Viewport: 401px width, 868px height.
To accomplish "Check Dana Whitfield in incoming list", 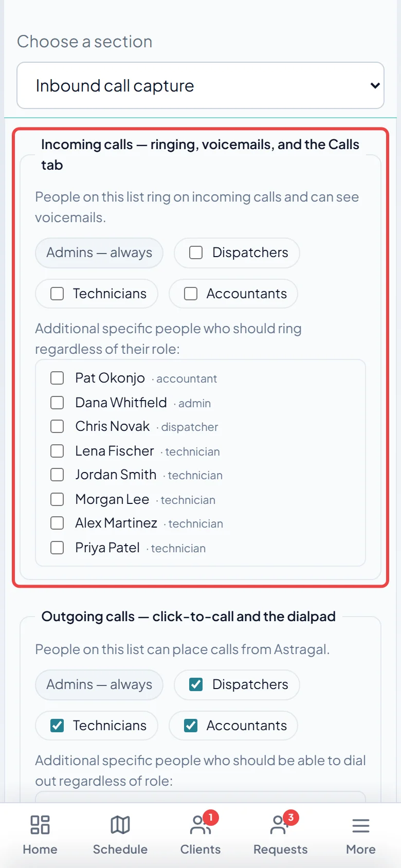I will 57,403.
